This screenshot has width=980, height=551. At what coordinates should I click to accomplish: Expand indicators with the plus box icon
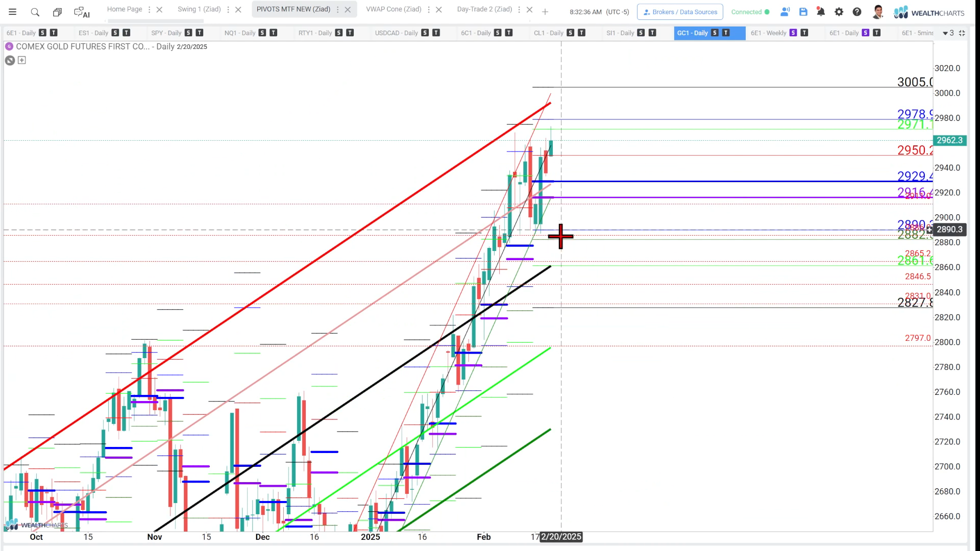22,60
